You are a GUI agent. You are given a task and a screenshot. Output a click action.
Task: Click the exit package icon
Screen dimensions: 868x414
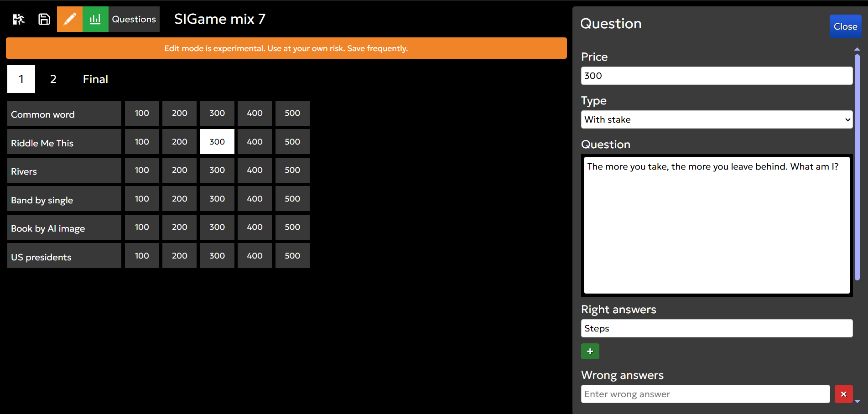[x=19, y=19]
